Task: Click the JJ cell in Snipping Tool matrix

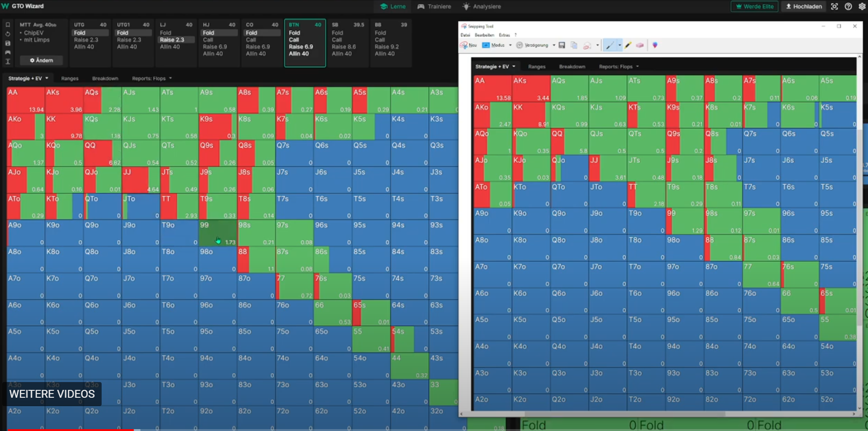Action: tap(608, 168)
